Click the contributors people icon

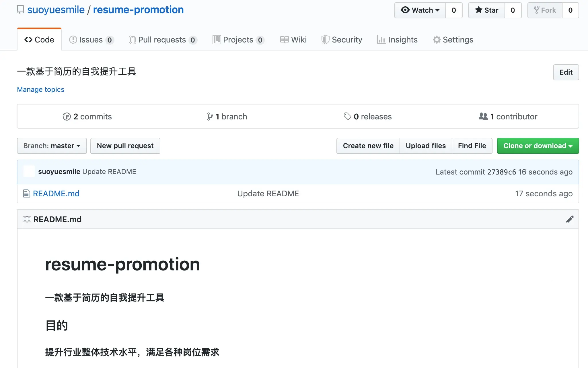pos(483,117)
